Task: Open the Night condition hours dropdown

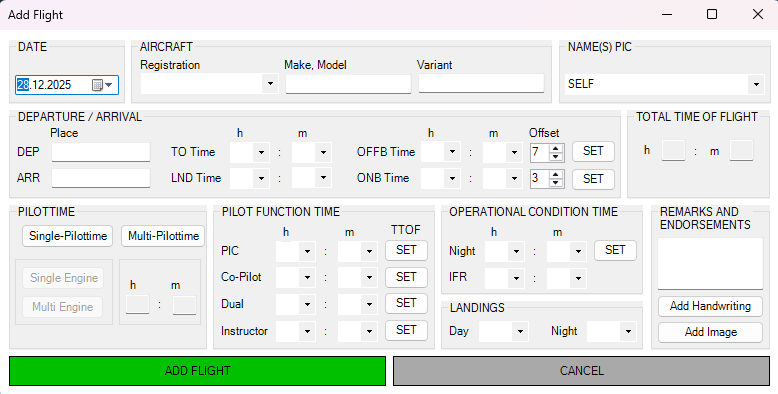Action: pyautogui.click(x=517, y=252)
